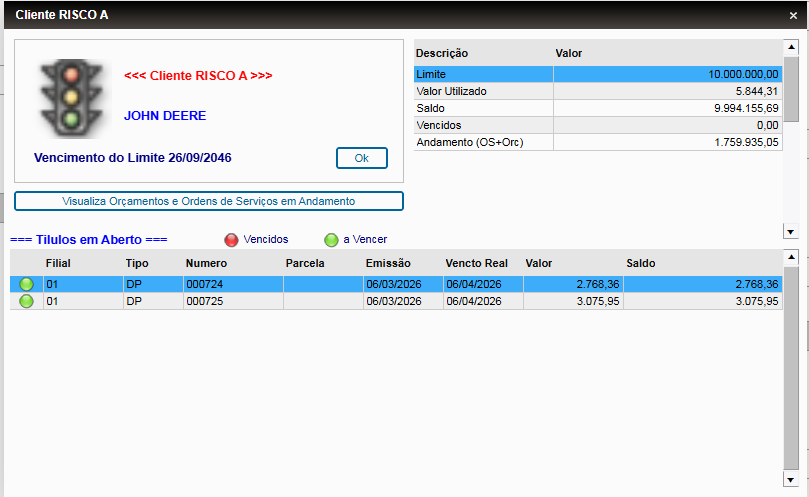Screen dimensions: 809x497
Task: Click green status dot of title 000725
Action: 26,301
